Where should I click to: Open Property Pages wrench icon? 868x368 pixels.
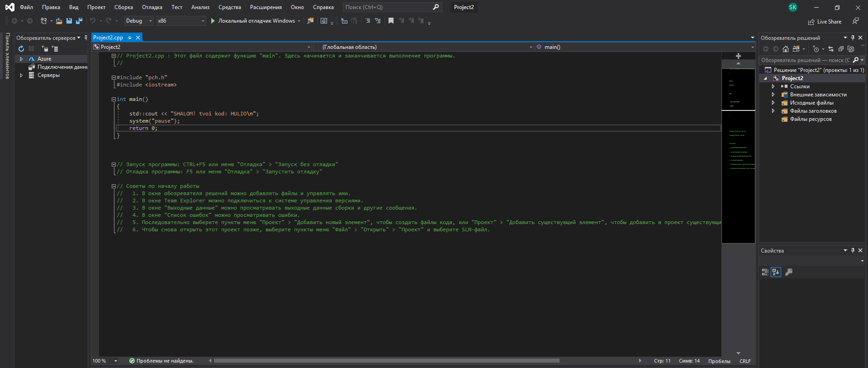(x=789, y=272)
